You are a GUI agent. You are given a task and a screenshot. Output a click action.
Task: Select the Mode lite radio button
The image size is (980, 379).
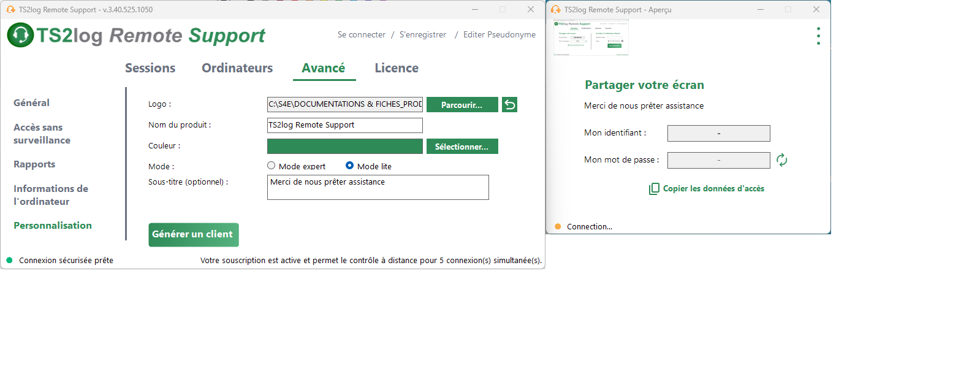click(x=349, y=166)
